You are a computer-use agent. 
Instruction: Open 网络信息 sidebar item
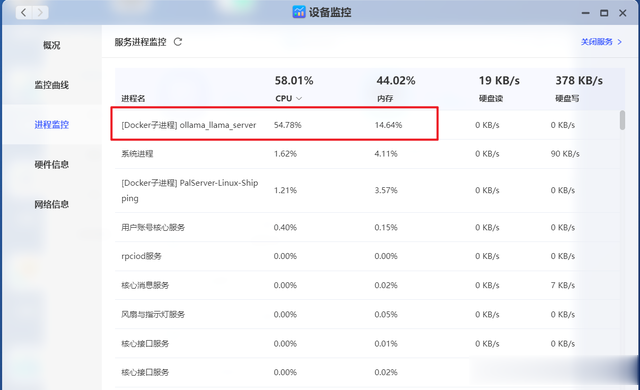51,204
